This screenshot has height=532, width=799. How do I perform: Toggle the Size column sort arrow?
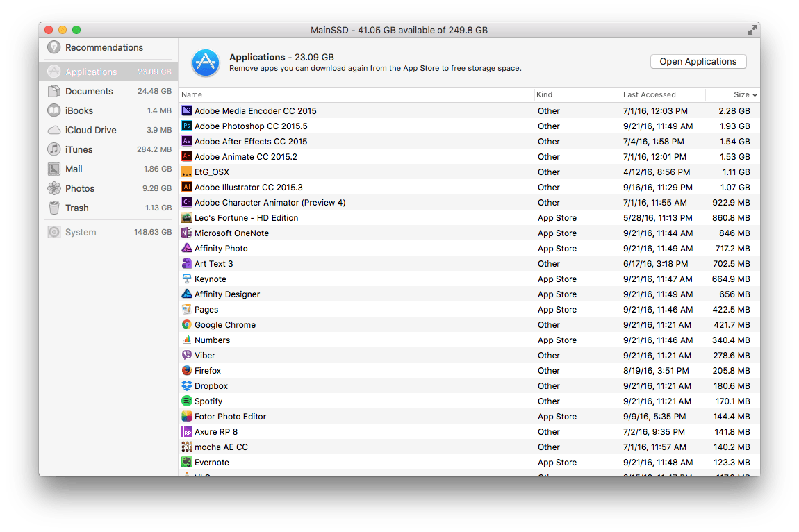click(755, 95)
